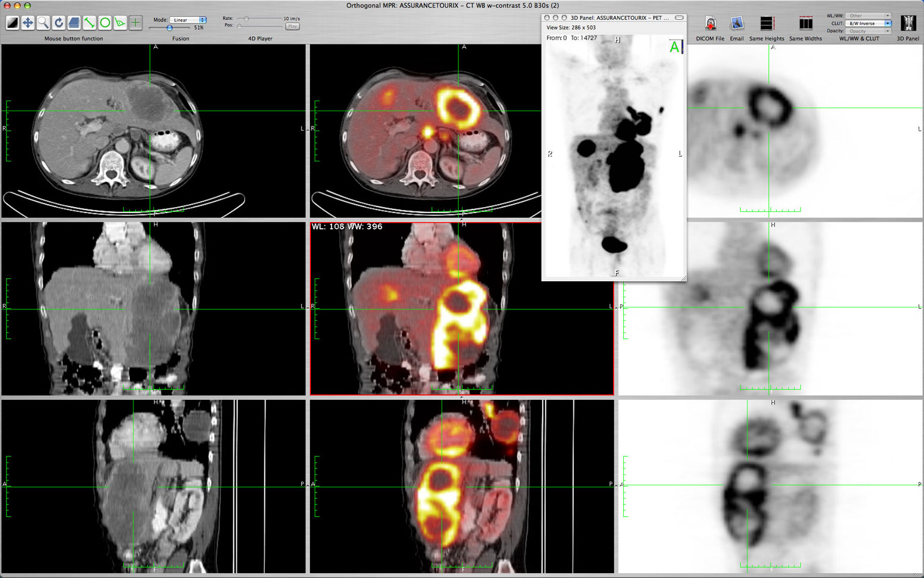Click the DICOM File export icon
924x578 pixels.
tap(710, 23)
